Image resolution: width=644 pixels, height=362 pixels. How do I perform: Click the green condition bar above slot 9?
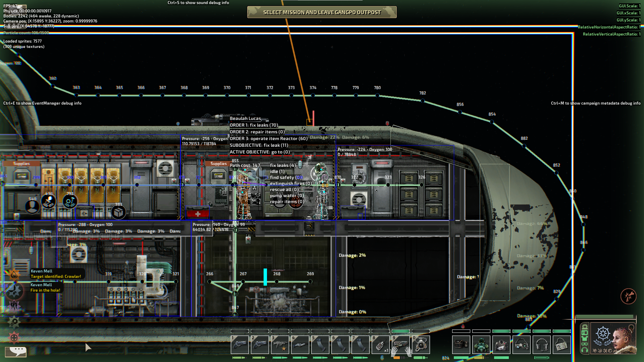coord(400,331)
